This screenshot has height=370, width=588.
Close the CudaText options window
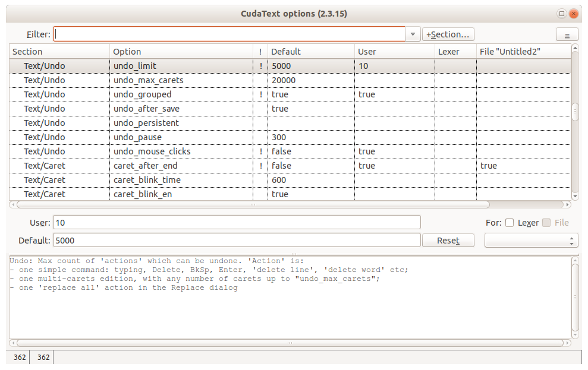[x=573, y=14]
